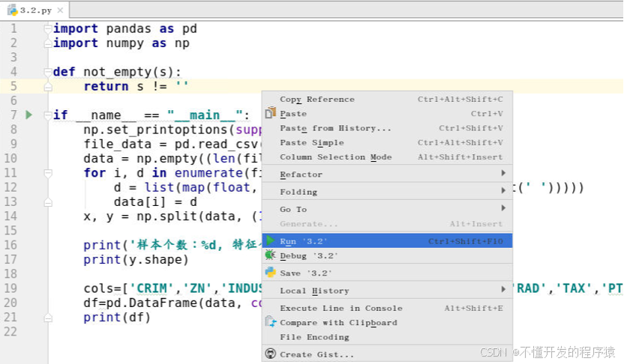
Task: Select Paste from History...
Action: (387, 128)
